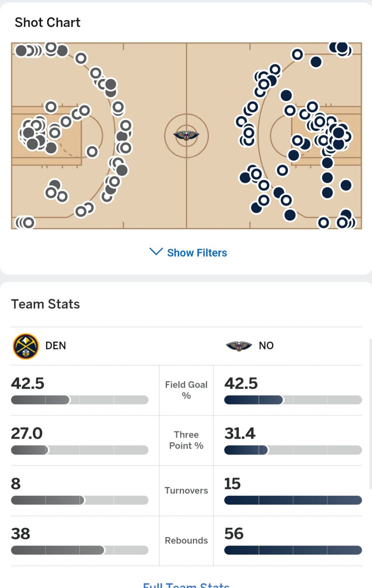Image resolution: width=372 pixels, height=588 pixels.
Task: Click the Denver Nuggets team logo
Action: coord(25,346)
